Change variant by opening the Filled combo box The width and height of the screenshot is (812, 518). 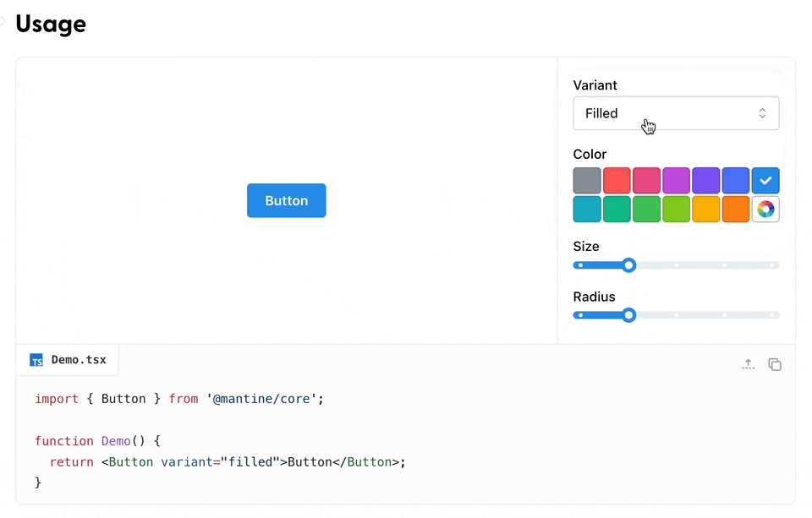pos(676,112)
